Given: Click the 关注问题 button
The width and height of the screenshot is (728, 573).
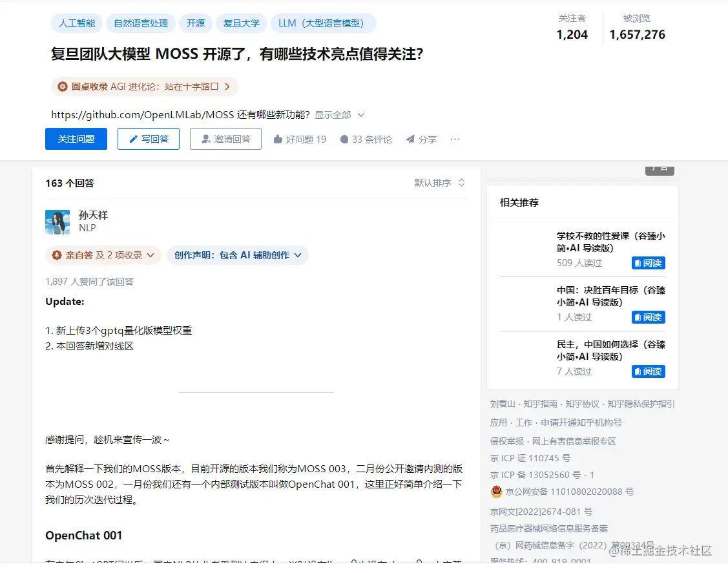Looking at the screenshot, I should 76,139.
